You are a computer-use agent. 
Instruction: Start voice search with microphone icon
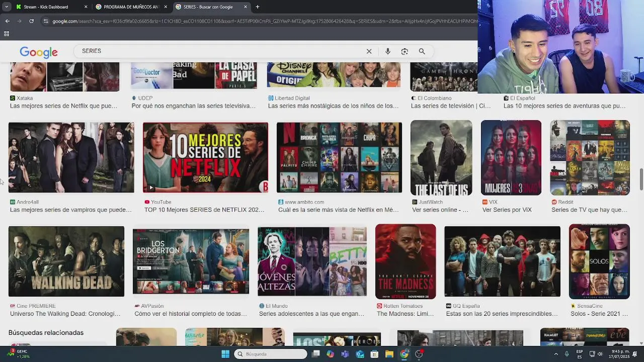click(x=387, y=51)
